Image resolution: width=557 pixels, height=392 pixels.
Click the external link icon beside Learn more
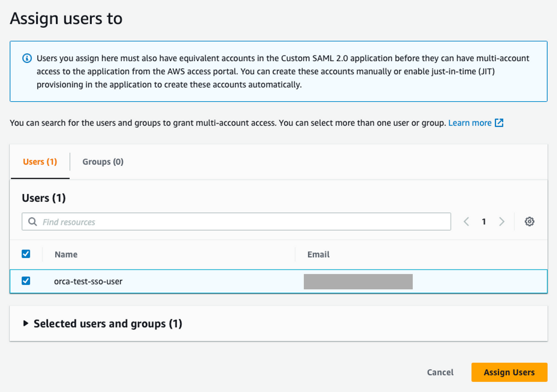click(499, 123)
